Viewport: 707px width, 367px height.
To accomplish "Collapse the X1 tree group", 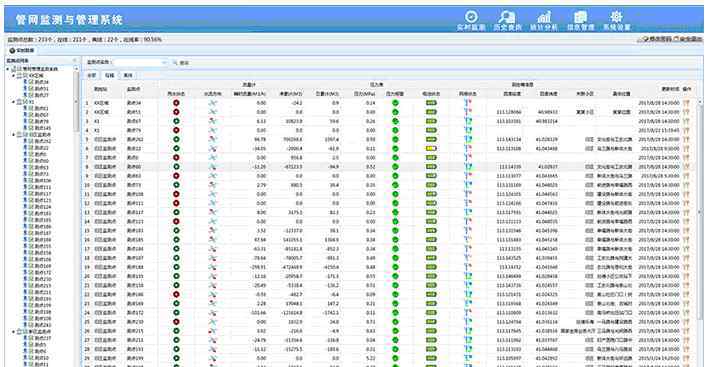I will tap(14, 102).
